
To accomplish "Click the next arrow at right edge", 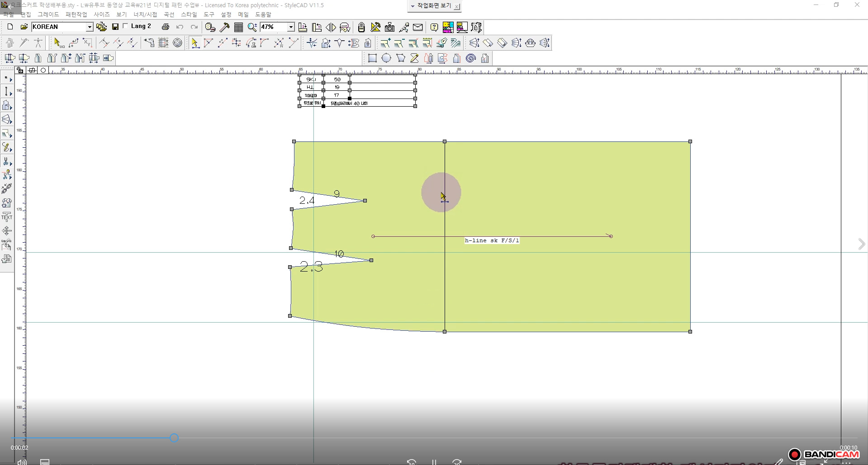I will coord(861,244).
